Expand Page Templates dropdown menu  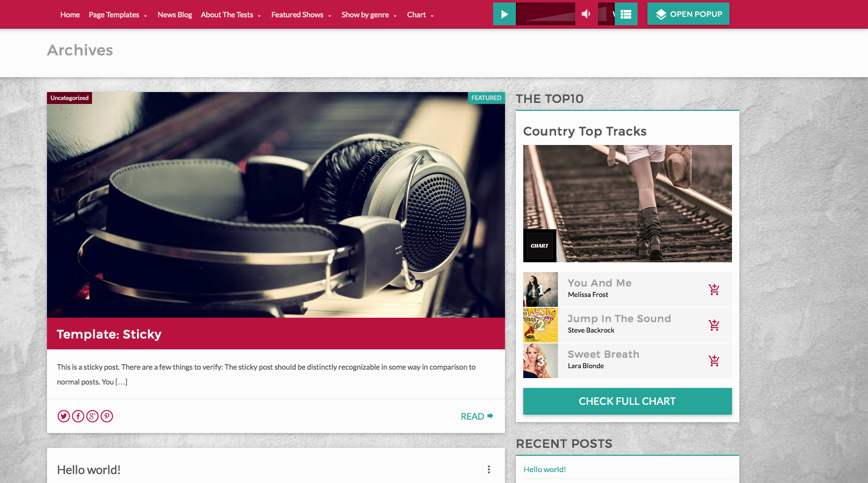(x=118, y=15)
